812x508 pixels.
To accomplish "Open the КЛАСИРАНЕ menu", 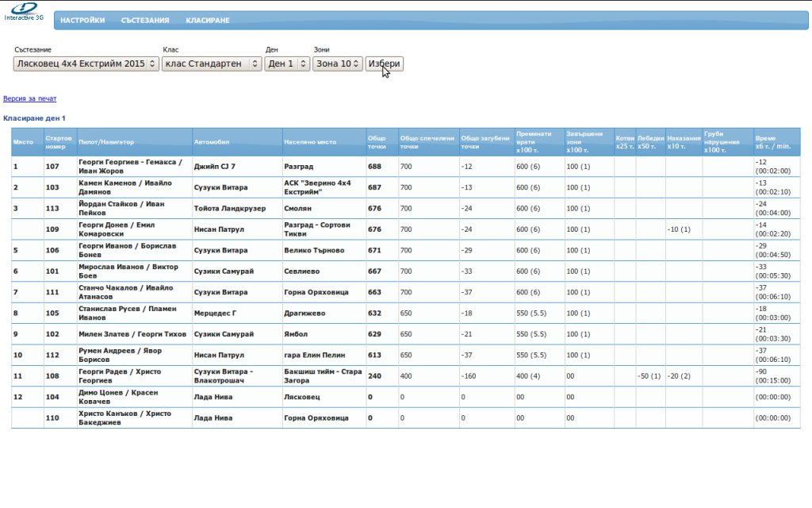I will pyautogui.click(x=208, y=20).
